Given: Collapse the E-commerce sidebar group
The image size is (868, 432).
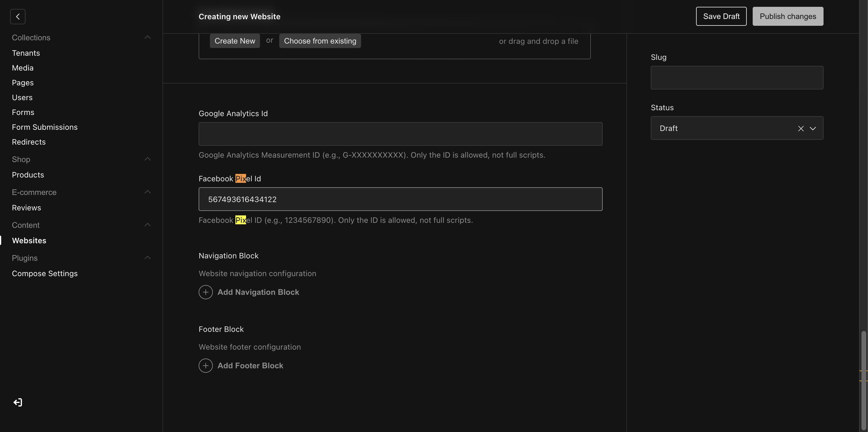Looking at the screenshot, I should coord(147,192).
